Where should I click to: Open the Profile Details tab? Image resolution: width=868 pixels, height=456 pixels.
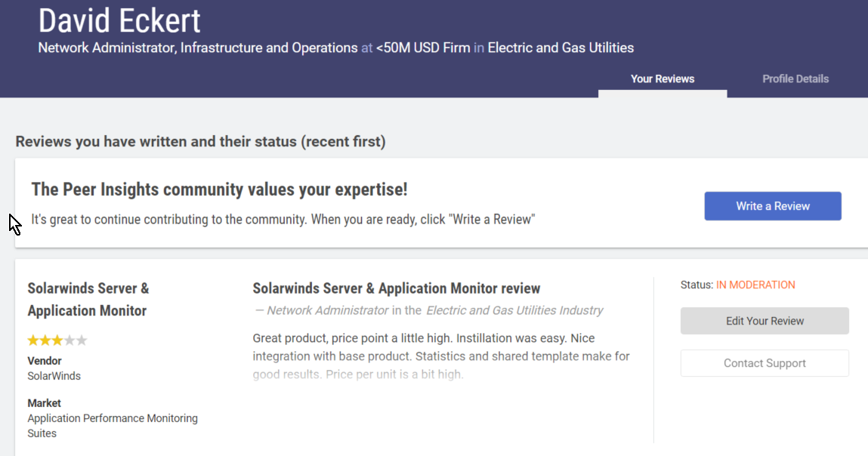tap(795, 79)
